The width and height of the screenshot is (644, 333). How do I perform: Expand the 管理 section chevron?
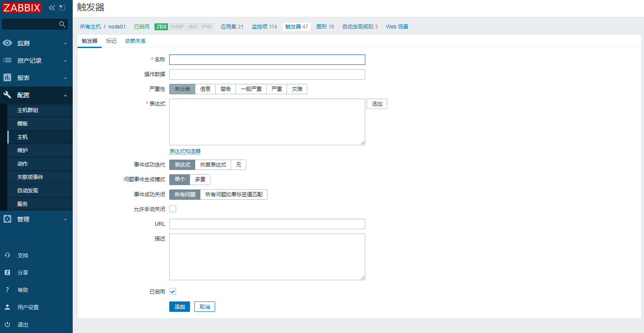(65, 219)
